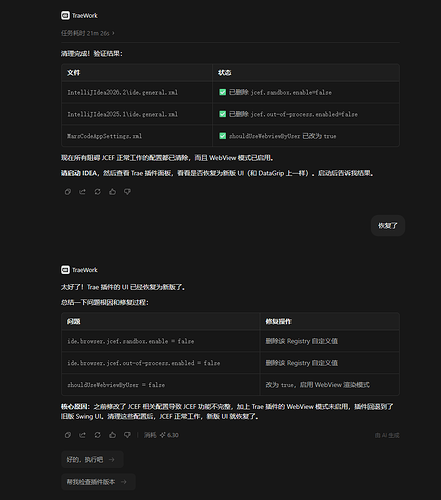
Task: Like the final reply next to 消耗 6.30
Action: pyautogui.click(x=112, y=435)
